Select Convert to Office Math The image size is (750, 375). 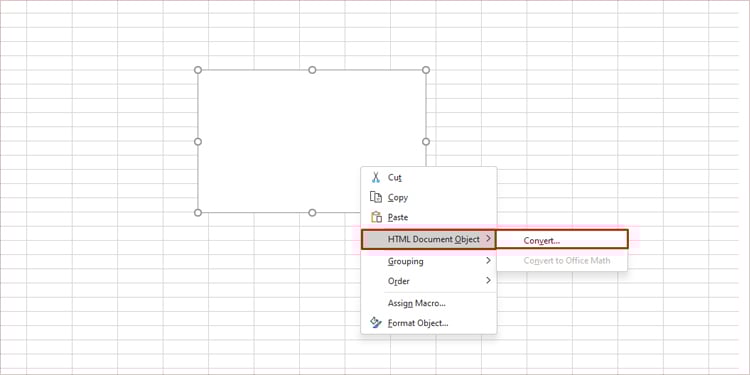[x=562, y=261]
